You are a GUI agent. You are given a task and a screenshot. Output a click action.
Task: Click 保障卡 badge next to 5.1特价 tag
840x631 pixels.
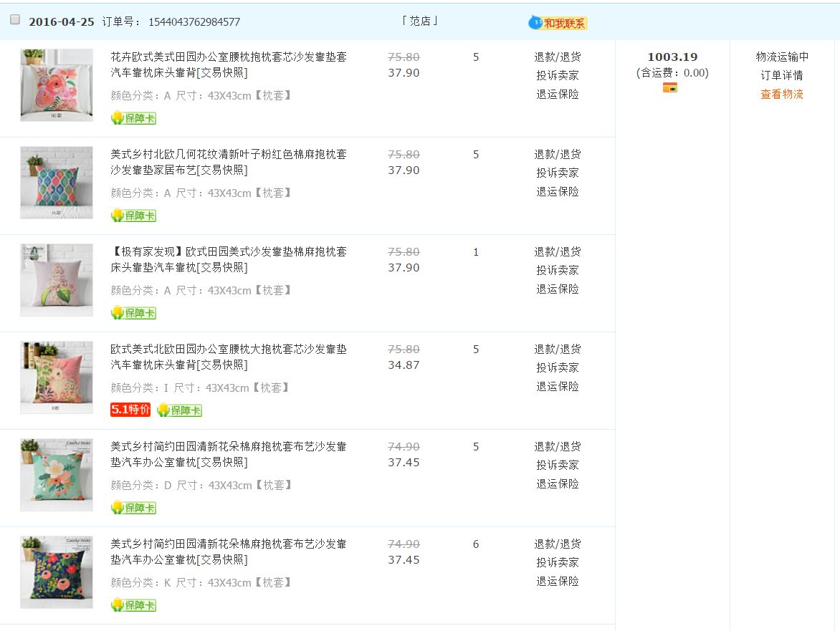point(179,410)
